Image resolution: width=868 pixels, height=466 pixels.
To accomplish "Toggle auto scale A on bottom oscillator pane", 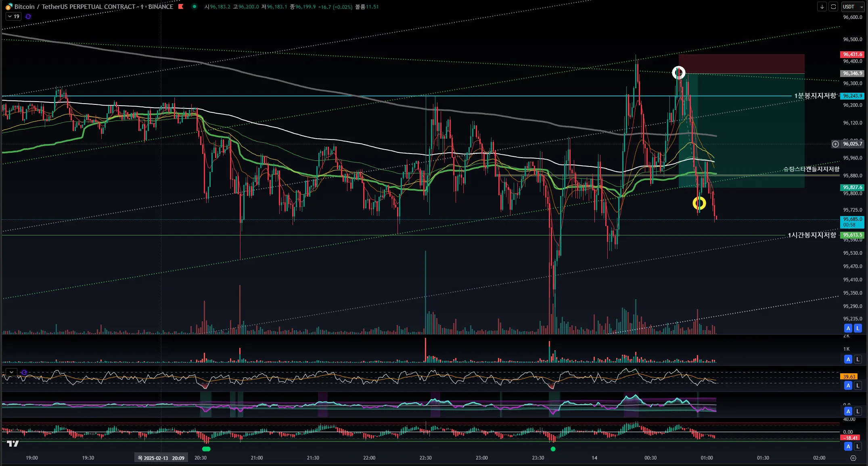I will click(848, 446).
